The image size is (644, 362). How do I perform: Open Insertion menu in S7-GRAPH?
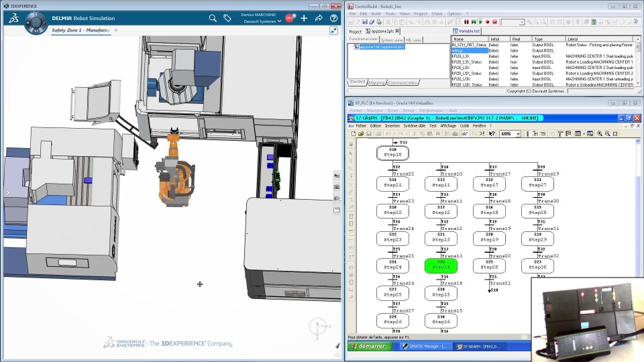pyautogui.click(x=392, y=126)
